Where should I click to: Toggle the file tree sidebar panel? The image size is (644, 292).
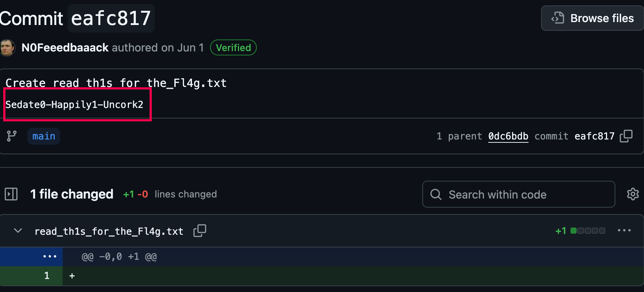point(11,194)
